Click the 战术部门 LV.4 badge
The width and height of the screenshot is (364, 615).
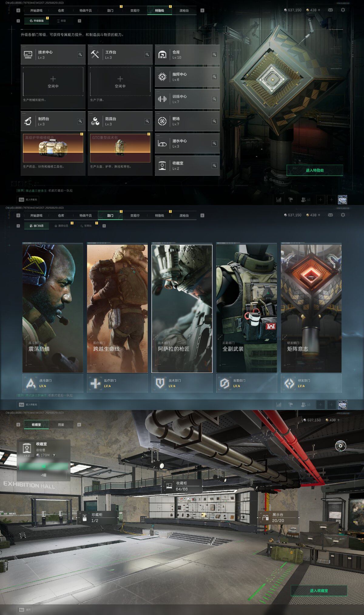182,383
